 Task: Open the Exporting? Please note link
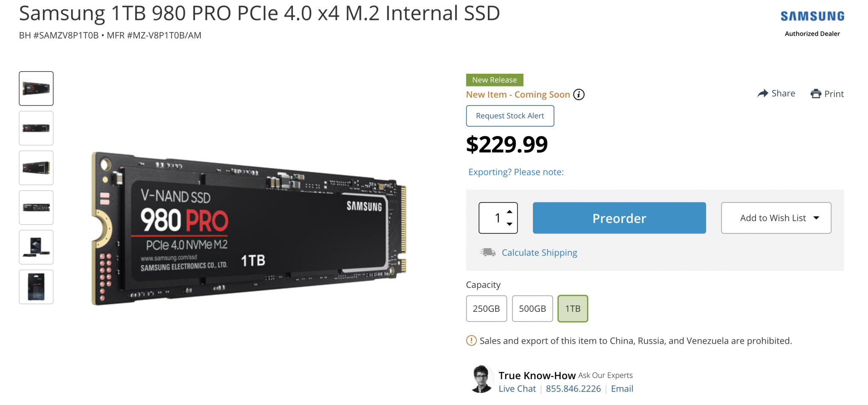point(515,172)
